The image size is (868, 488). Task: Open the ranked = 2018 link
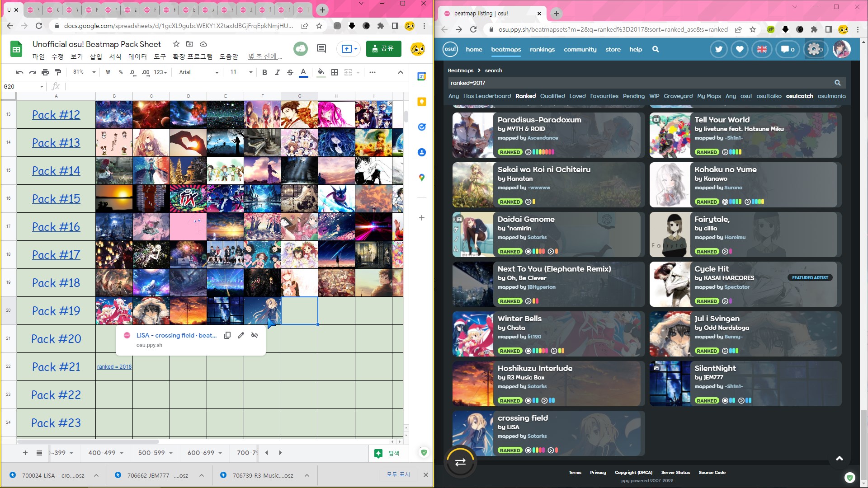[x=114, y=367]
